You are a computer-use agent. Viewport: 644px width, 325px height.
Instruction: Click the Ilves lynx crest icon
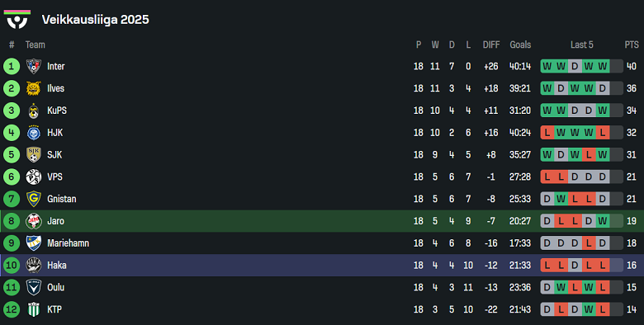click(34, 88)
